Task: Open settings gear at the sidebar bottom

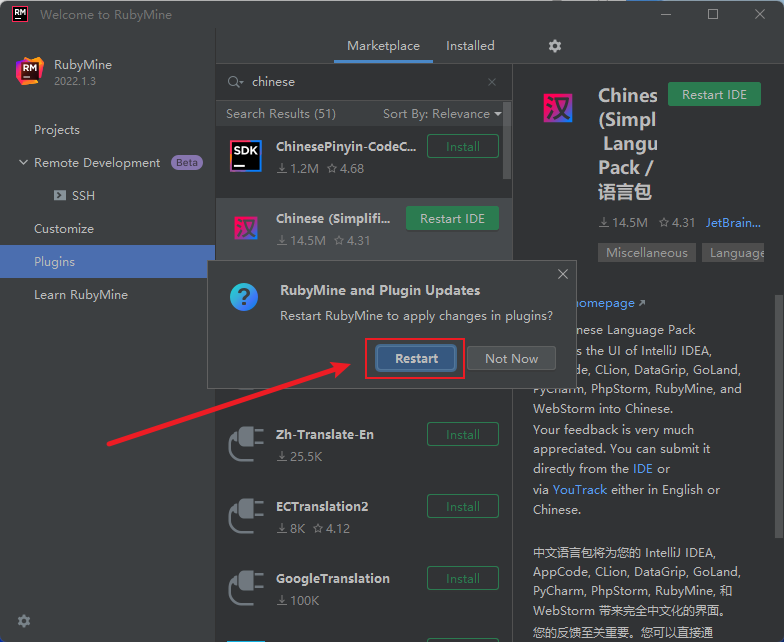Action: pyautogui.click(x=24, y=621)
